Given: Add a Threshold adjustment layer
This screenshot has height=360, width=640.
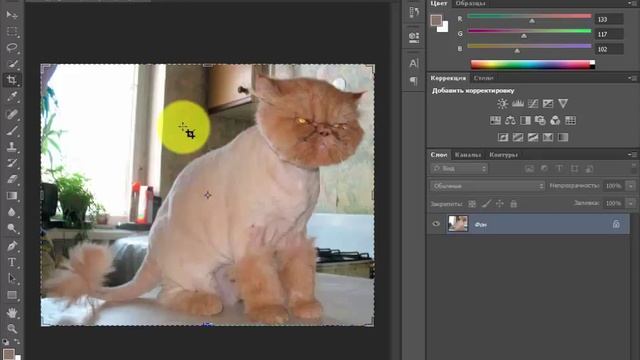Looking at the screenshot, I should [533, 138].
